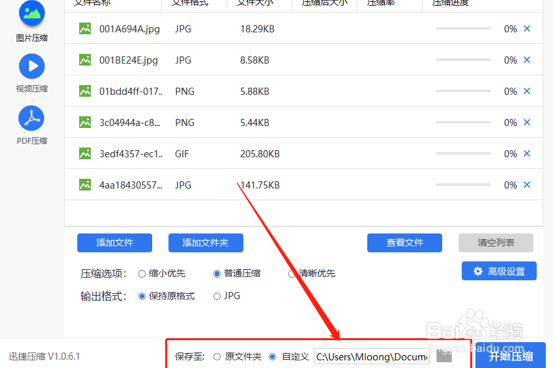Select file name 001A694A.jpg
556x368 pixels.
[129, 29]
